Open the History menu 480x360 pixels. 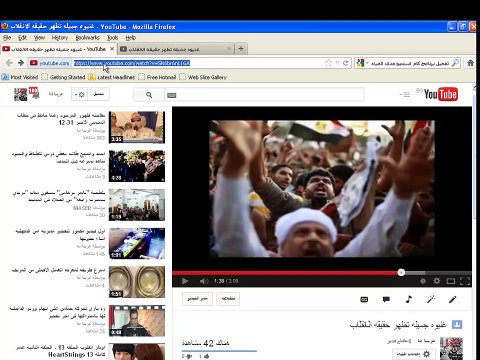60,38
